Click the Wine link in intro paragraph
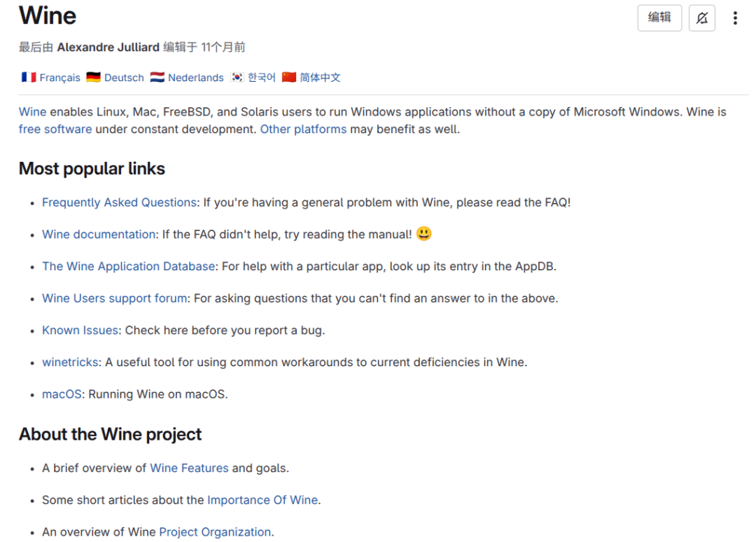The width and height of the screenshot is (756, 542). [x=32, y=112]
